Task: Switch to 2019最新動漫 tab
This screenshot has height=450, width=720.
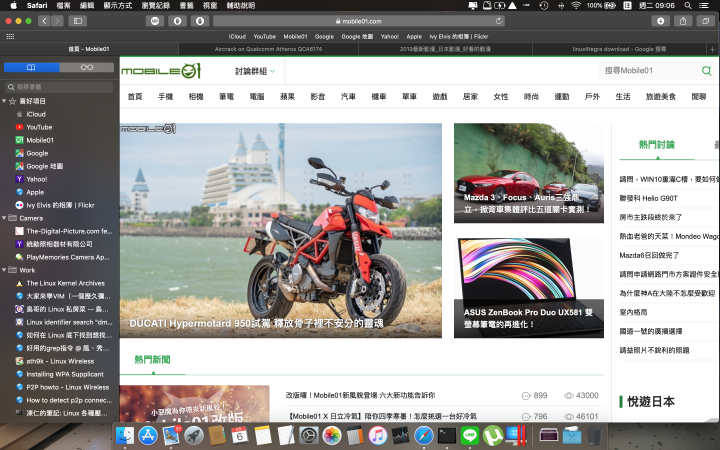Action: (445, 49)
